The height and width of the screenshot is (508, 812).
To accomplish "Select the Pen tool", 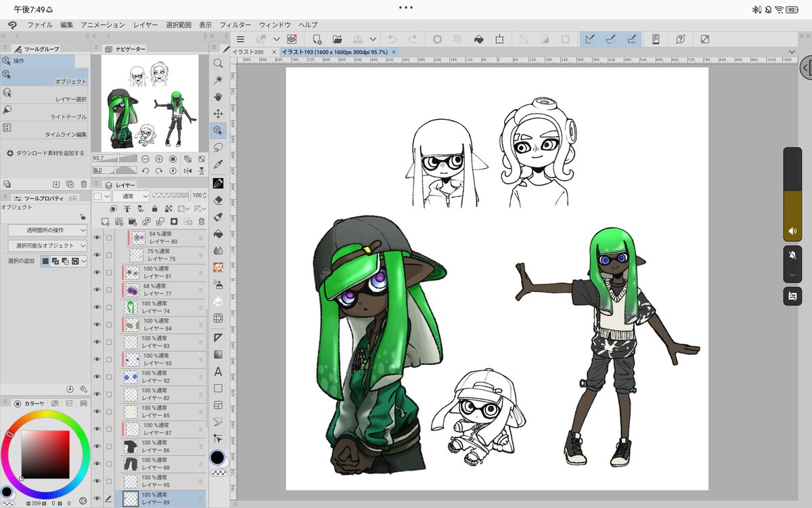I will coord(218,183).
